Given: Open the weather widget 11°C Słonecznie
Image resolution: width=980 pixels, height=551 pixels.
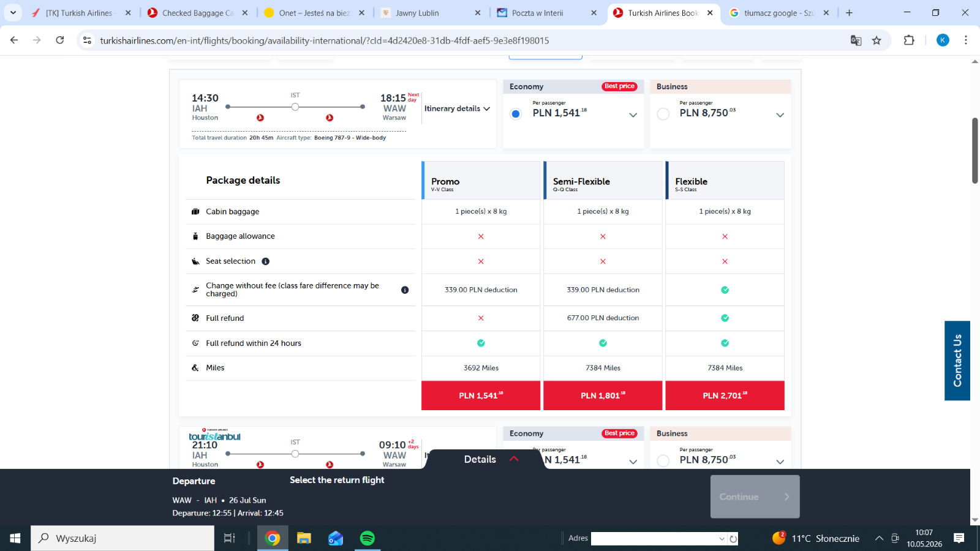Looking at the screenshot, I should pos(816,538).
